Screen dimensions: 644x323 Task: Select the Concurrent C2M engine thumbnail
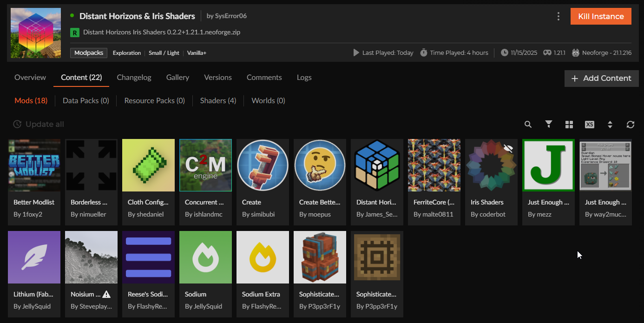(x=206, y=165)
